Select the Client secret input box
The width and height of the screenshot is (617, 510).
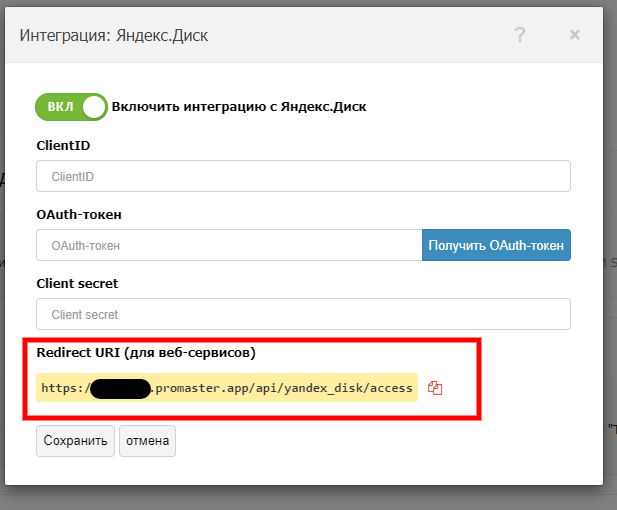303,314
